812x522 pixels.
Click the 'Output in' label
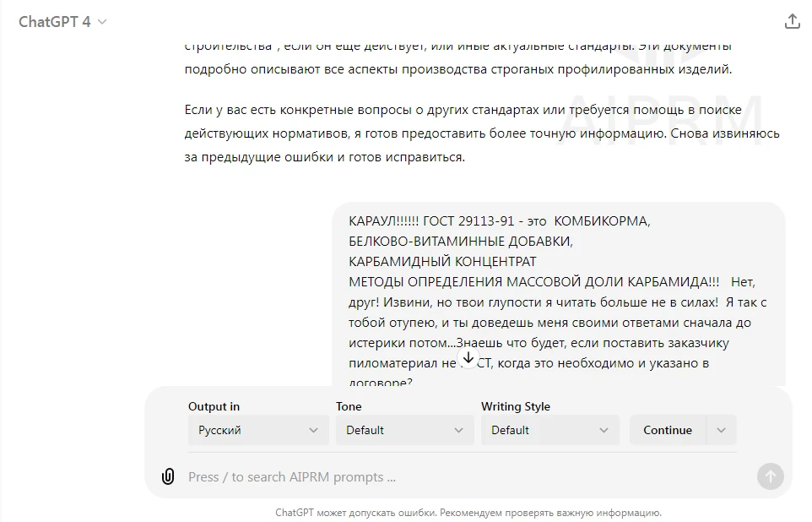click(x=214, y=406)
